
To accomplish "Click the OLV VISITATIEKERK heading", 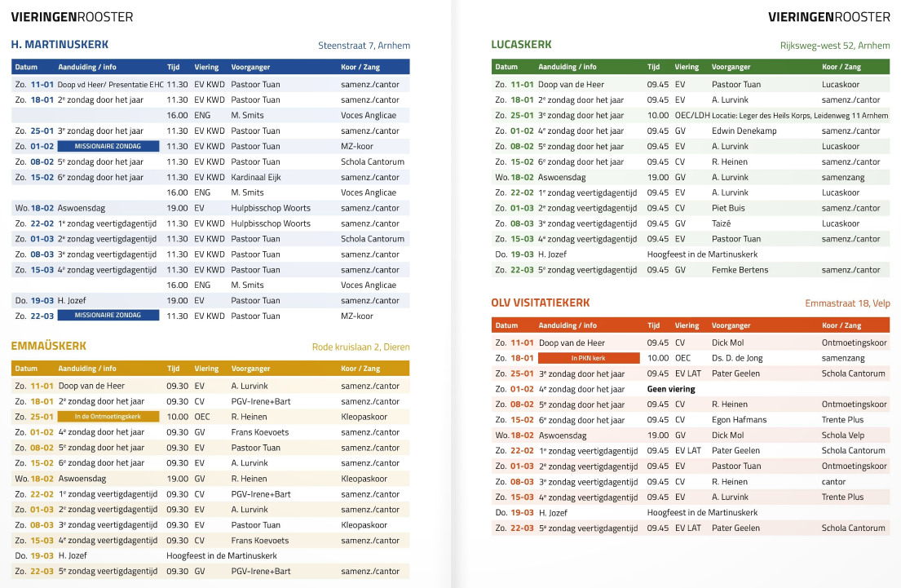I will 540,303.
